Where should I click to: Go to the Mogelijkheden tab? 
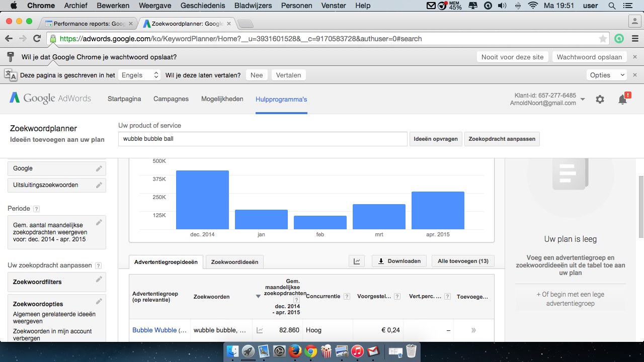(222, 99)
